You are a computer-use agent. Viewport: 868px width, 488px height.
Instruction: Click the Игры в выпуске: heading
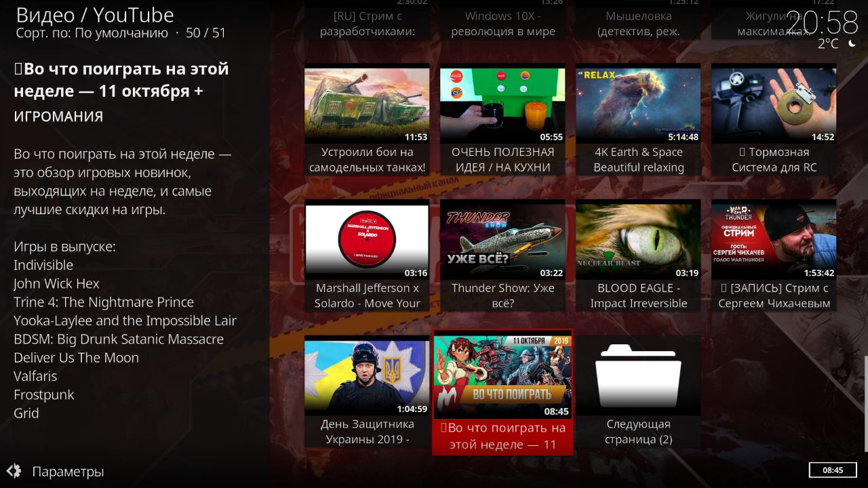tap(64, 247)
